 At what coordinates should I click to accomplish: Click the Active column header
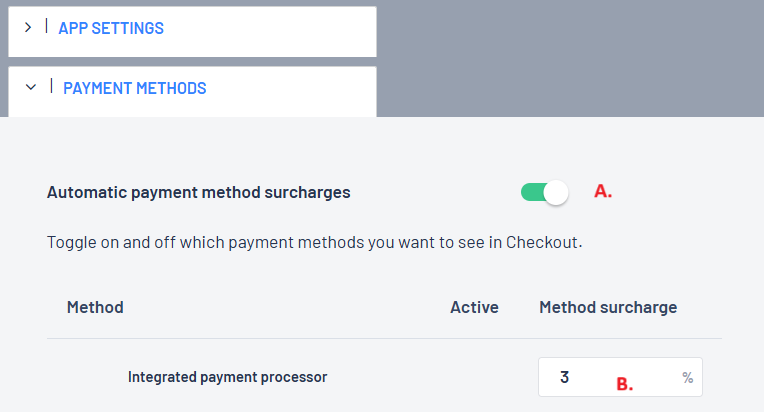click(474, 307)
